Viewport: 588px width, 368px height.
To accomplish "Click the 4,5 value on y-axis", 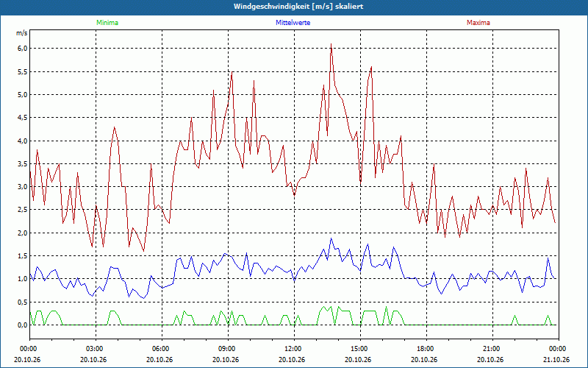I will click(22, 118).
